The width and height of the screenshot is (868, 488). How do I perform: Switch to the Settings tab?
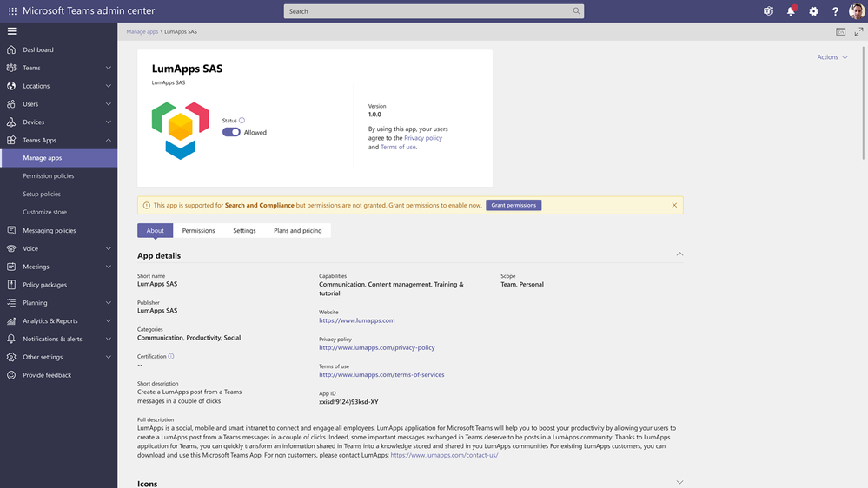(x=244, y=231)
